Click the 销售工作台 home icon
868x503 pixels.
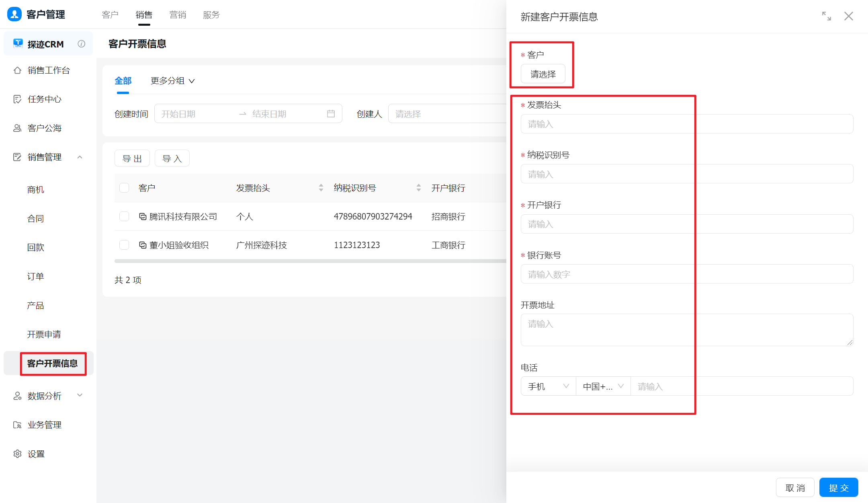coord(17,70)
